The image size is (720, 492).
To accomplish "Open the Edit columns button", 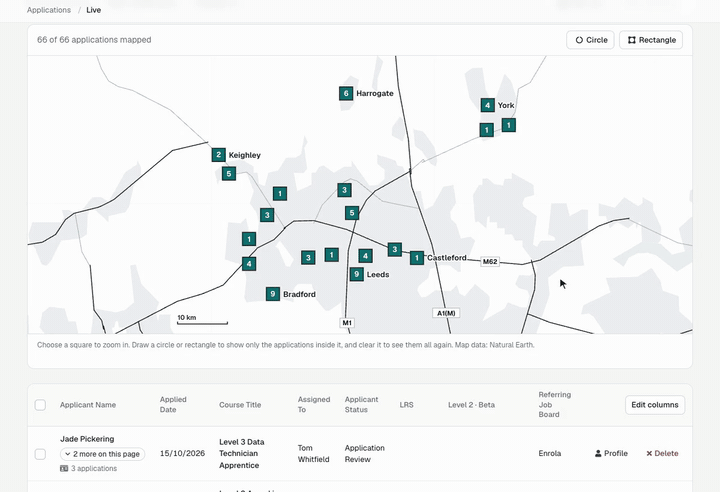I will point(655,405).
